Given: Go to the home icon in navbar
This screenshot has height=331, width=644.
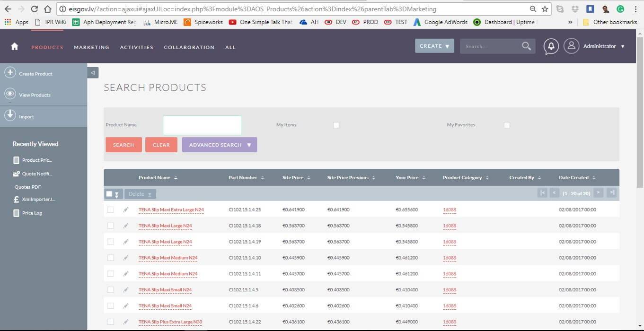Looking at the screenshot, I should pos(15,46).
